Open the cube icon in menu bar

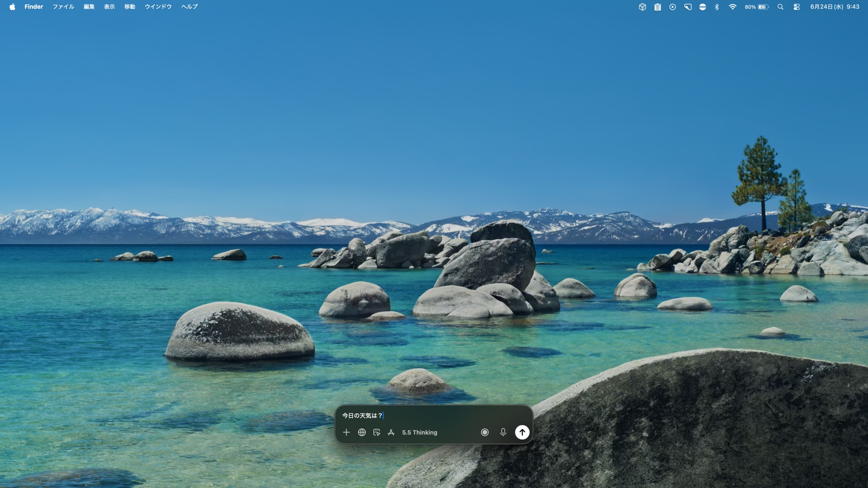tap(642, 7)
